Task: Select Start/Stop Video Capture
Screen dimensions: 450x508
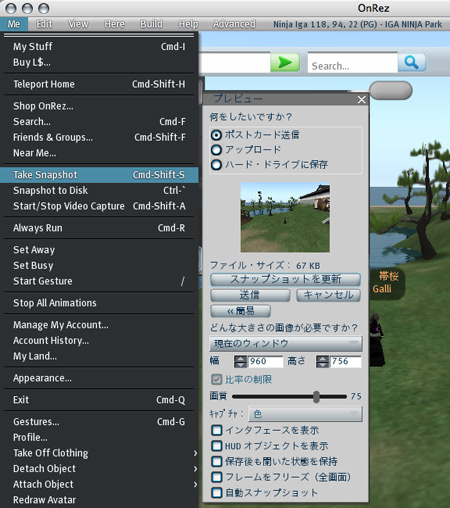Action: tap(99, 206)
